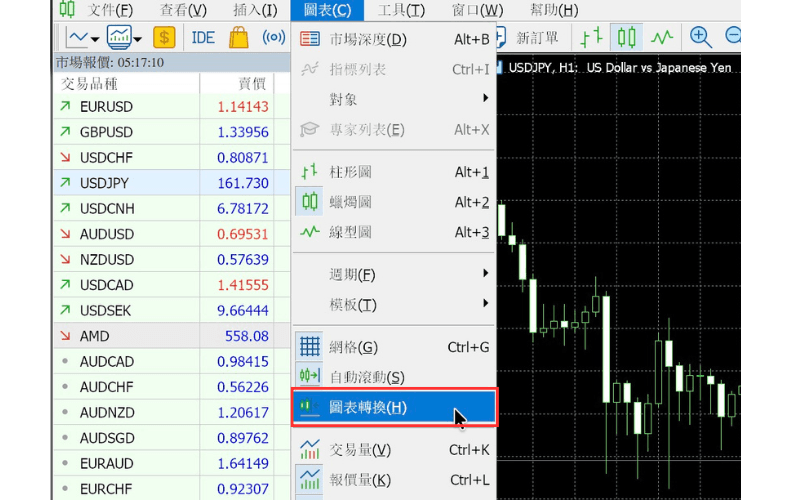This screenshot has width=800, height=500.
Task: Toggle 交易量(V) volumes display
Action: point(394,449)
